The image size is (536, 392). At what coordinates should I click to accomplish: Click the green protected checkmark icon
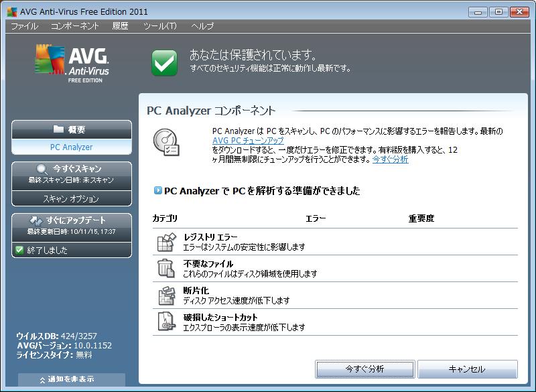tap(164, 62)
